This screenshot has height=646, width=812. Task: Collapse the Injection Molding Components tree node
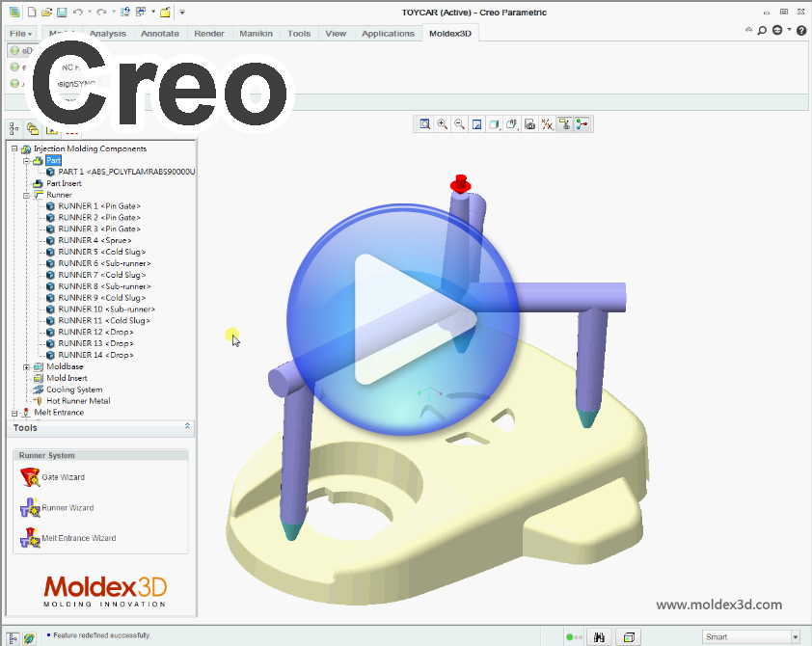click(14, 148)
